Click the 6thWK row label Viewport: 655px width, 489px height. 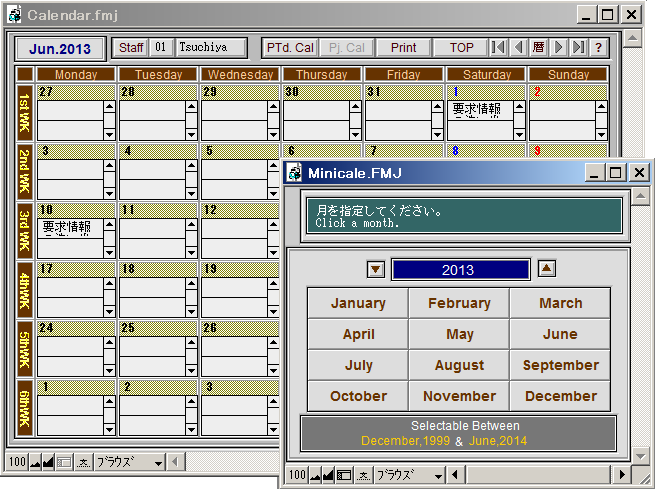click(25, 408)
